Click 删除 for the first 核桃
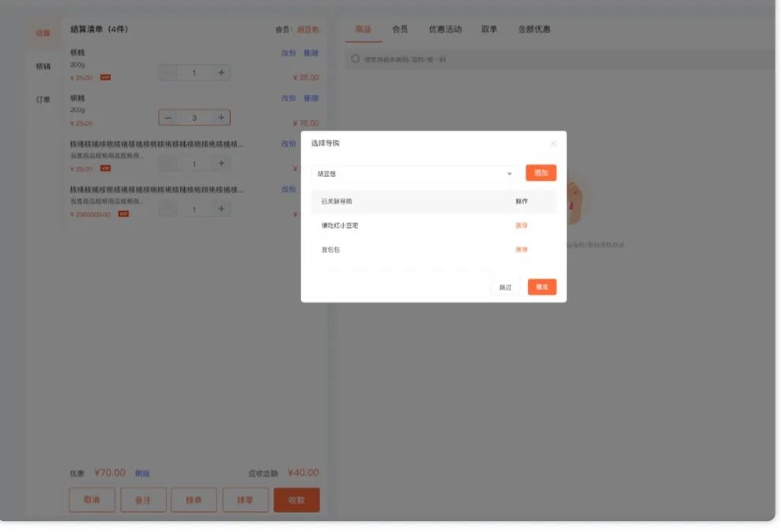Image resolution: width=781 pixels, height=532 pixels. tap(311, 53)
